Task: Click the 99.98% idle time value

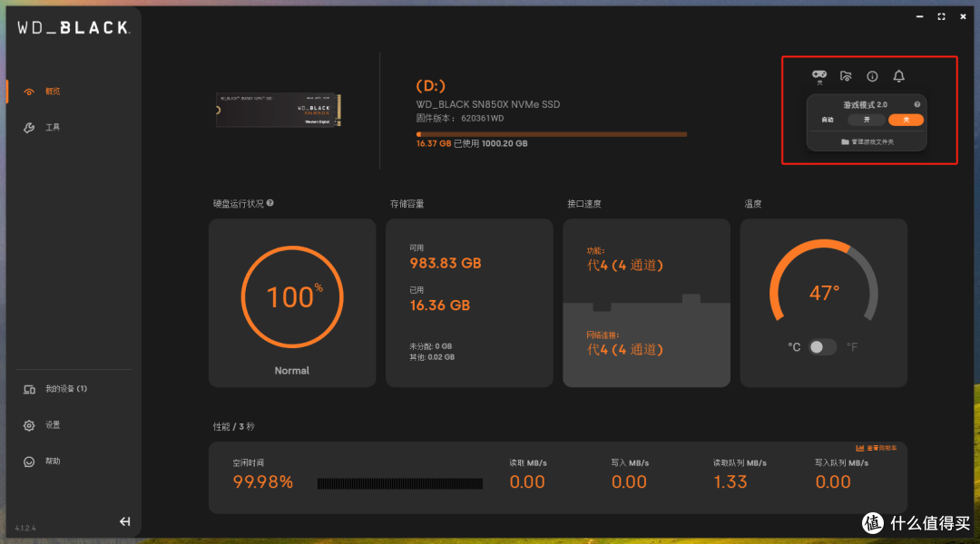Action: pyautogui.click(x=262, y=482)
